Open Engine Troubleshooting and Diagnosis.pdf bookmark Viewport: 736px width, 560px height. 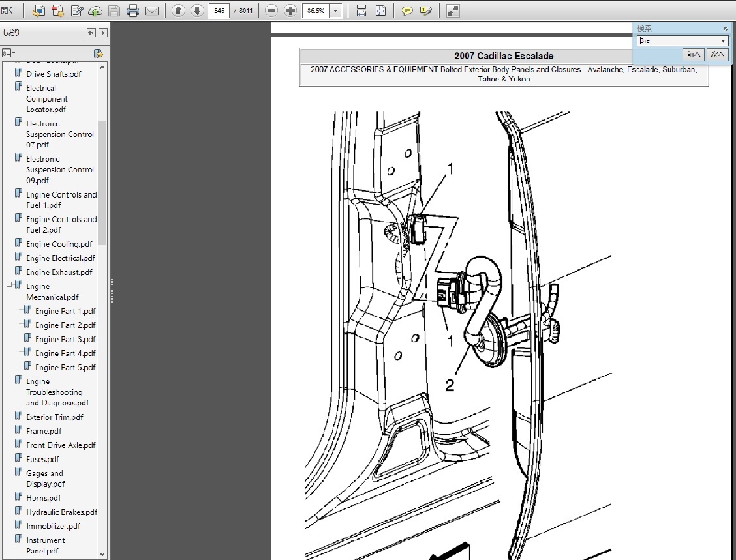[57, 392]
